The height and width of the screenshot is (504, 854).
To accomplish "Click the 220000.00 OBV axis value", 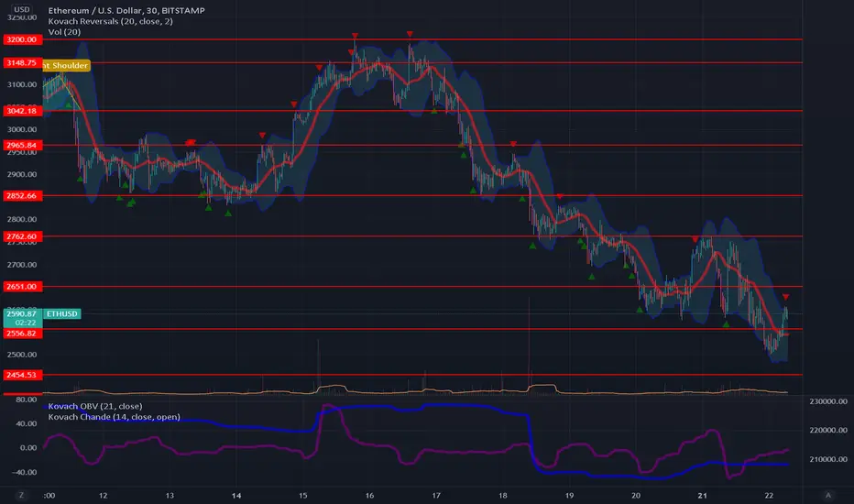I will click(x=828, y=430).
